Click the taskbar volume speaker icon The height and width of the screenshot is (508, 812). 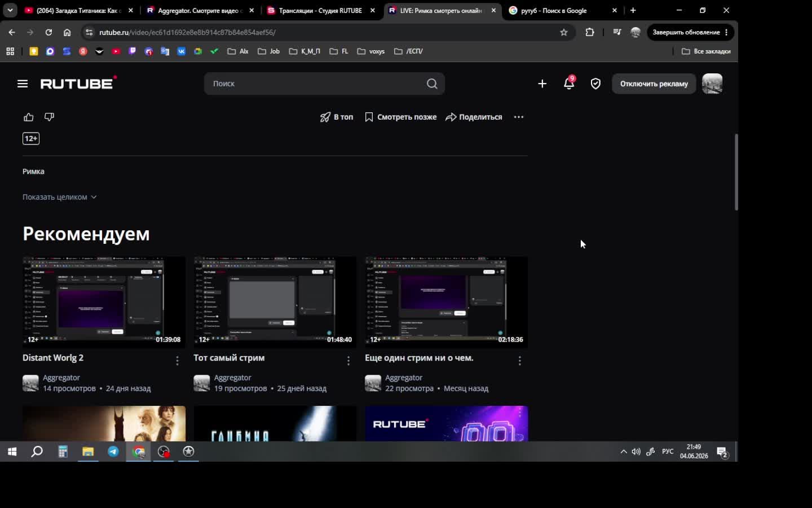pos(636,452)
